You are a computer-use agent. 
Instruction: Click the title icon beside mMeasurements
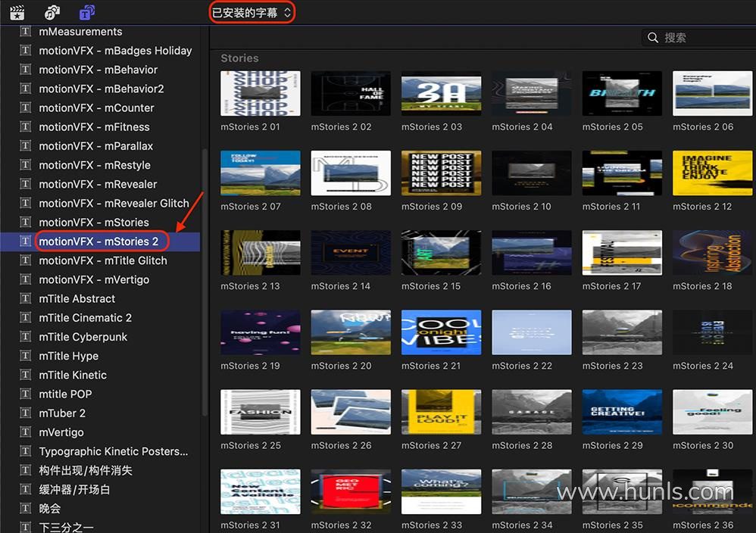pos(26,32)
